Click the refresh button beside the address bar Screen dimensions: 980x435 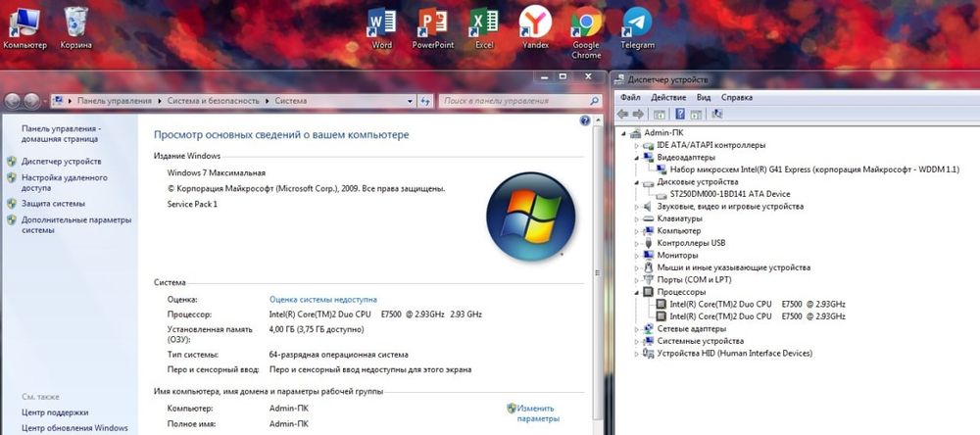[x=425, y=101]
